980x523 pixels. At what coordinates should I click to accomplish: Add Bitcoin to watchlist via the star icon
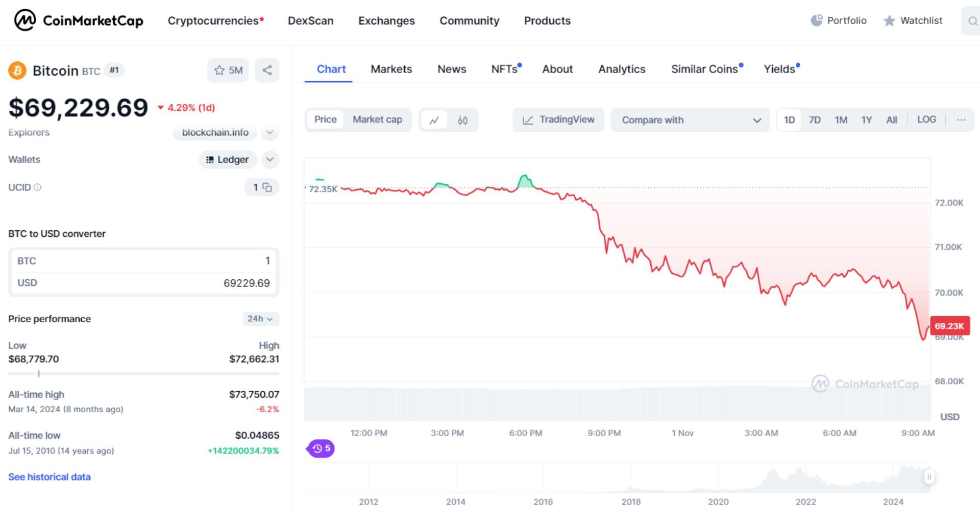pyautogui.click(x=219, y=70)
